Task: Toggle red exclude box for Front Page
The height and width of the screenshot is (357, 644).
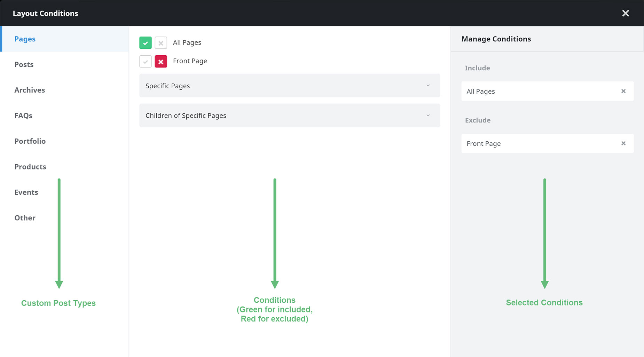Action: coord(161,62)
